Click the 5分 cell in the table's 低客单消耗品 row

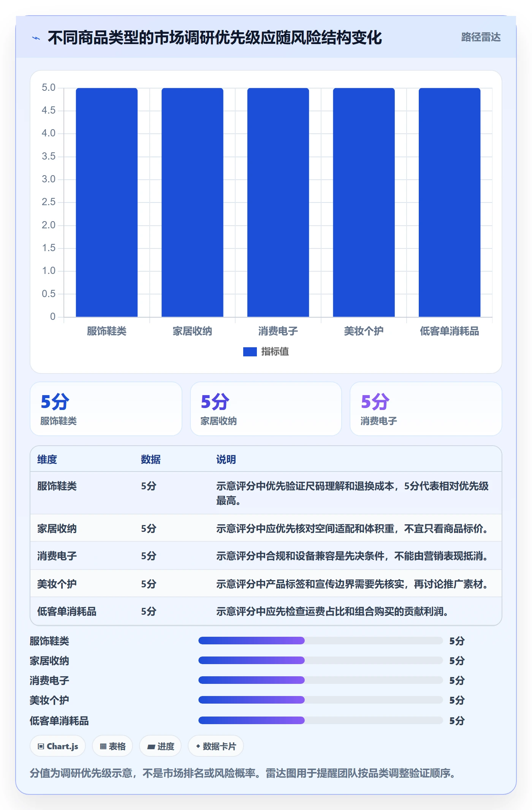149,611
